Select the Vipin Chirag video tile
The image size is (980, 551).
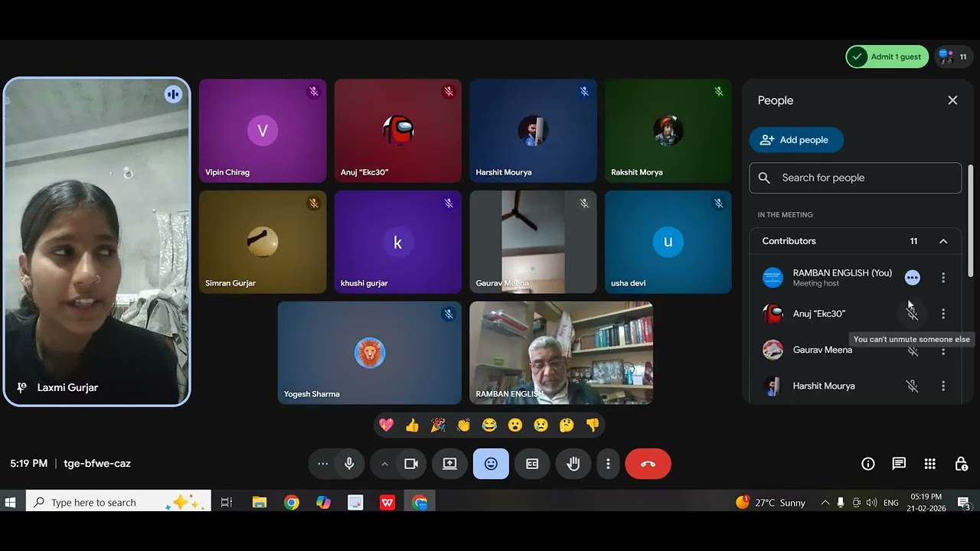[x=263, y=131]
